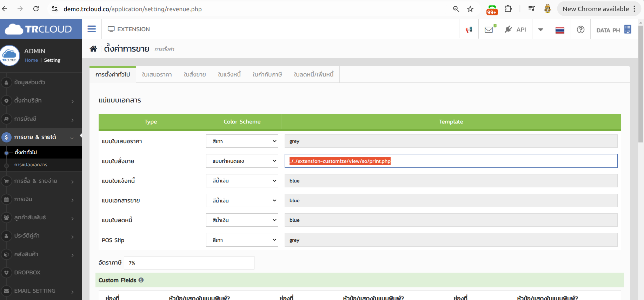Click the help question mark icon
The width and height of the screenshot is (644, 300).
pyautogui.click(x=580, y=30)
